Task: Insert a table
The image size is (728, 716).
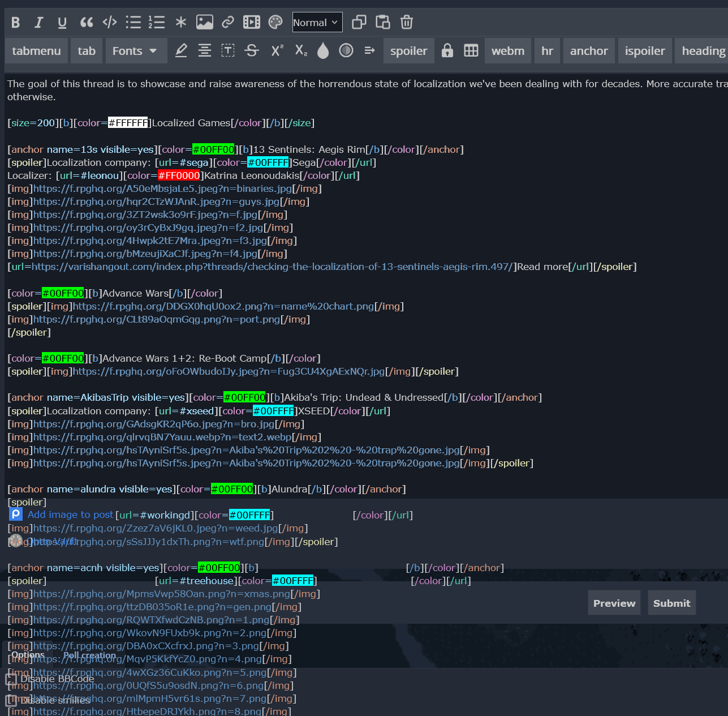Action: point(471,51)
